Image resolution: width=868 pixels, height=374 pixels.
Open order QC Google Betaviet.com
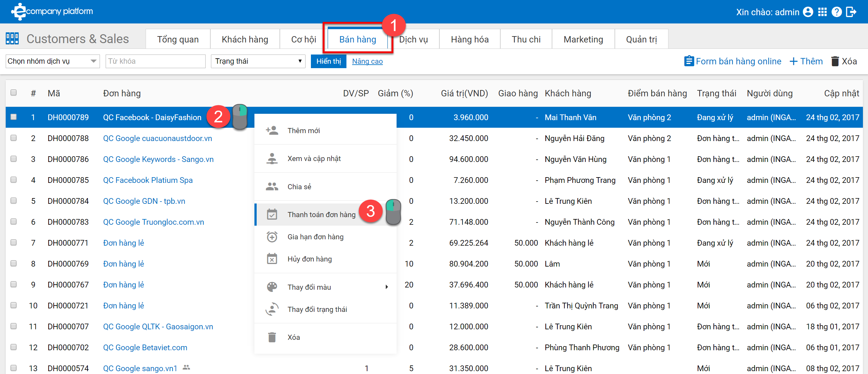click(145, 347)
